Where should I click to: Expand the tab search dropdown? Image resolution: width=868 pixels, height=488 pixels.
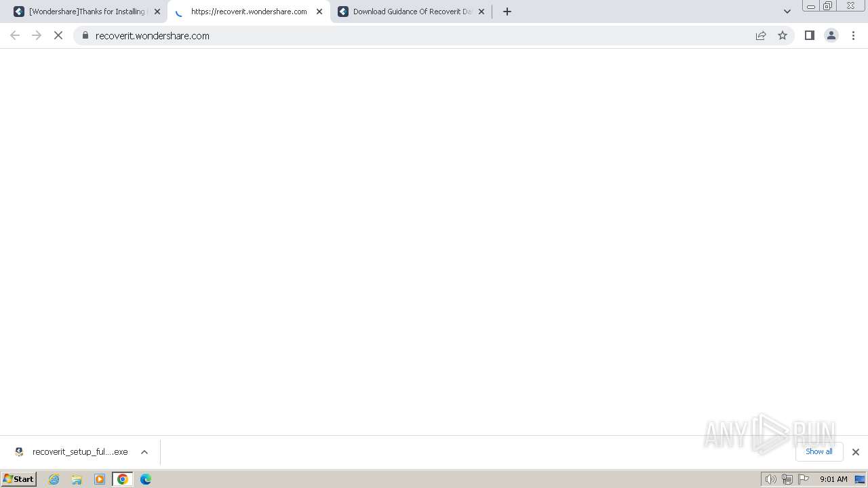pyautogui.click(x=787, y=12)
